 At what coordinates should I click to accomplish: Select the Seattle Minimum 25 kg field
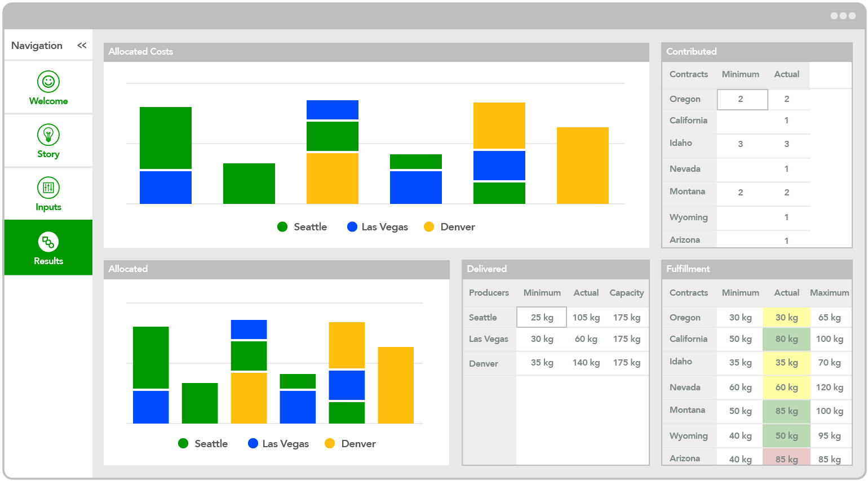(542, 317)
